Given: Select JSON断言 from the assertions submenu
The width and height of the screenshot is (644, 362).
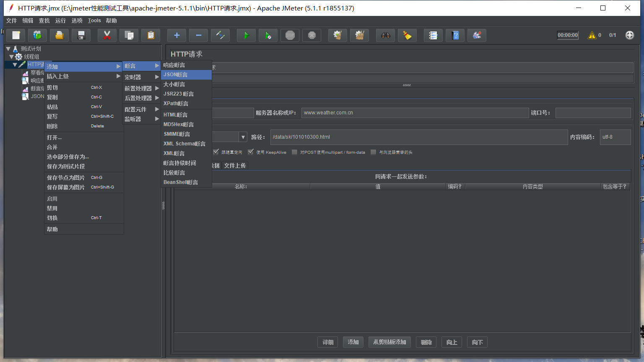Looking at the screenshot, I should click(187, 75).
